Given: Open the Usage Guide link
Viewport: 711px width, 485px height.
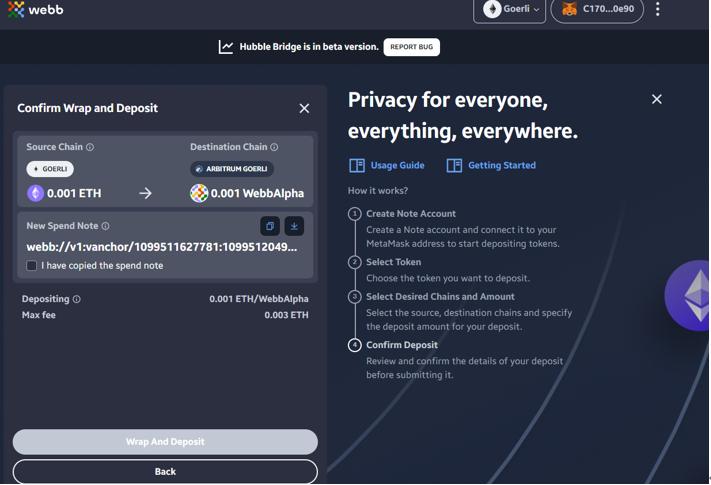Looking at the screenshot, I should tap(387, 166).
